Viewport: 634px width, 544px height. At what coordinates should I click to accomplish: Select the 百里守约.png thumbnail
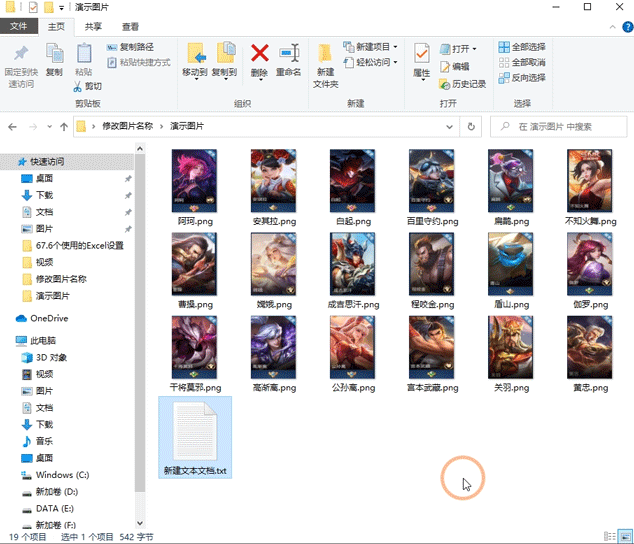432,181
